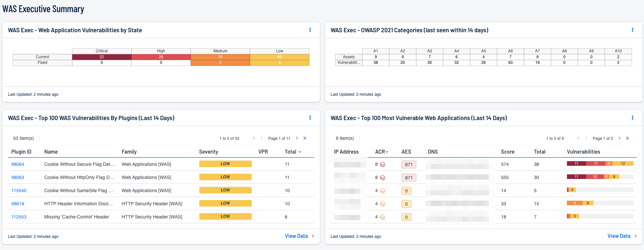Click vulnerabilities bar for Score 555 row
Screen dimensions: 644x250
(600, 177)
